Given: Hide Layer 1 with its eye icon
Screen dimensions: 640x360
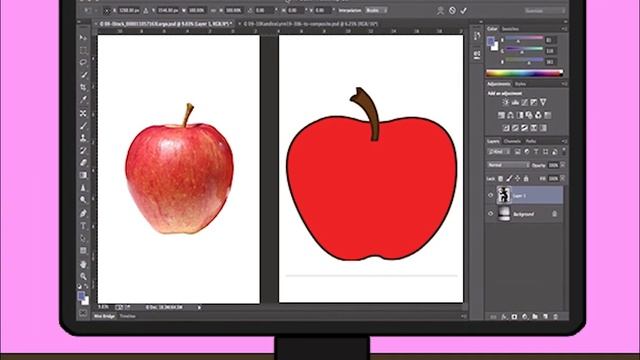Looking at the screenshot, I should click(491, 195).
